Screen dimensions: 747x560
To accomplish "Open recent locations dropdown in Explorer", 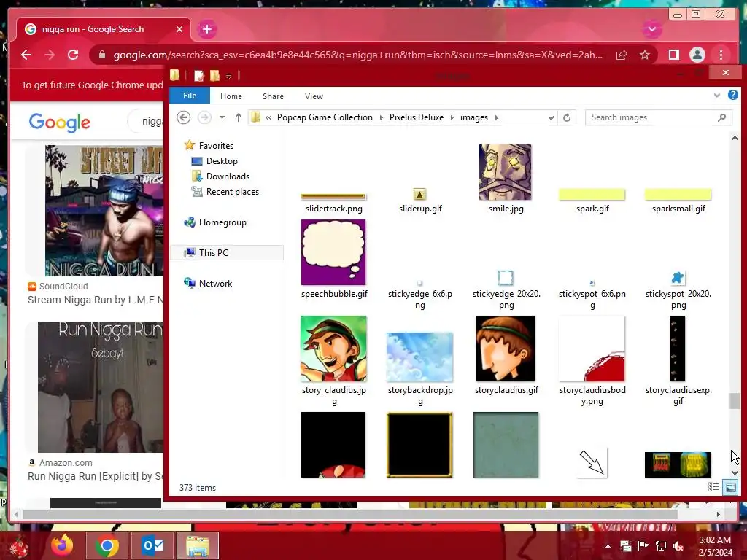I will coord(222,117).
